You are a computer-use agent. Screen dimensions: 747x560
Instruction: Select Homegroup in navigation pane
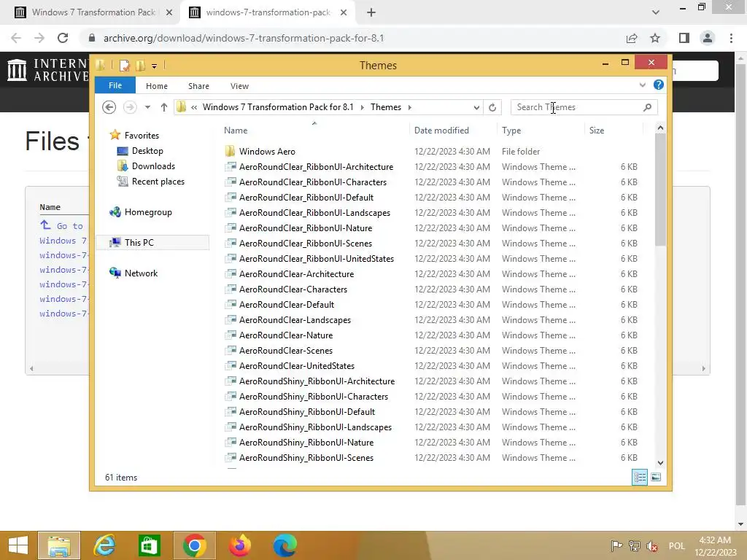pyautogui.click(x=141, y=212)
